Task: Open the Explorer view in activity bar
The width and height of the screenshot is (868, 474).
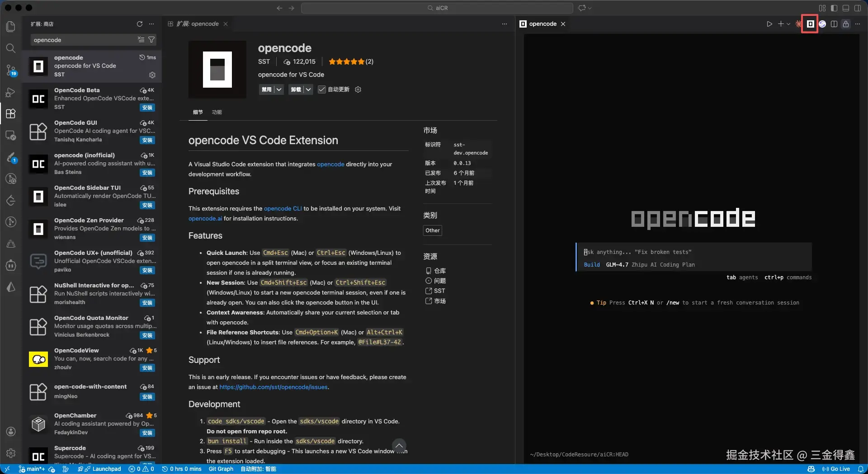Action: pos(11,26)
